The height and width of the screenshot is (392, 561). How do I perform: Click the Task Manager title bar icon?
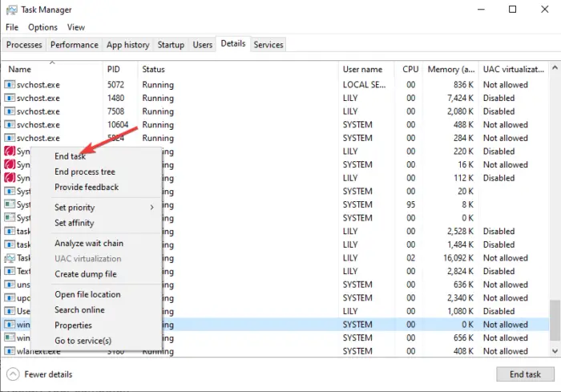[x=11, y=10]
